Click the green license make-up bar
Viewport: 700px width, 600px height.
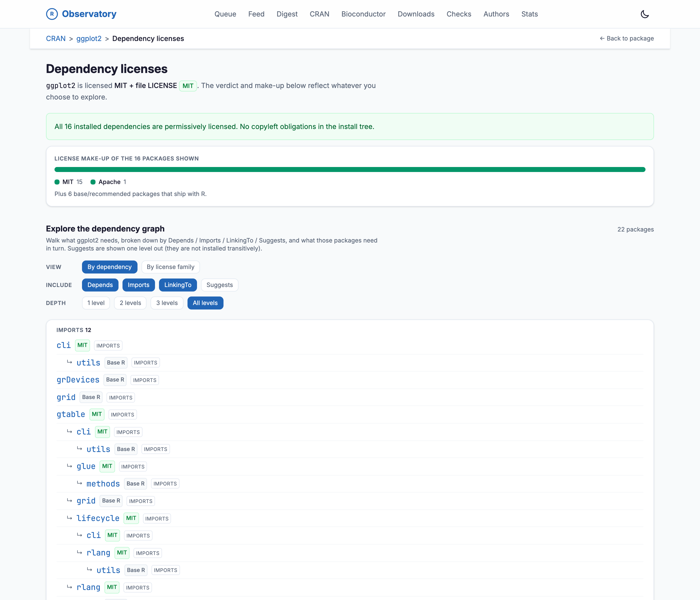pyautogui.click(x=350, y=169)
